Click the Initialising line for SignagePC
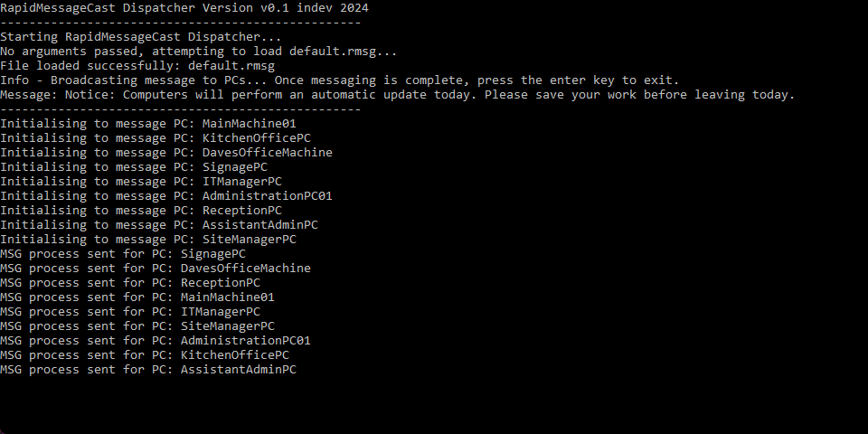The height and width of the screenshot is (434, 868). 134,167
